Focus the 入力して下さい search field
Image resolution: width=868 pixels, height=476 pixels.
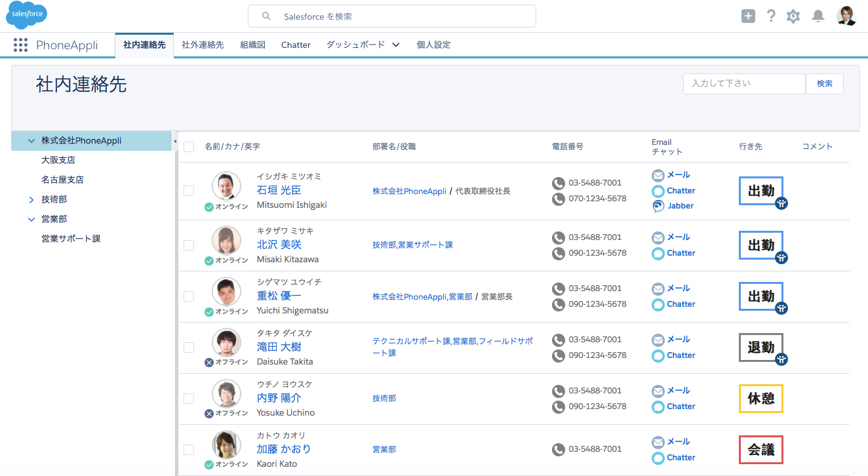(744, 84)
